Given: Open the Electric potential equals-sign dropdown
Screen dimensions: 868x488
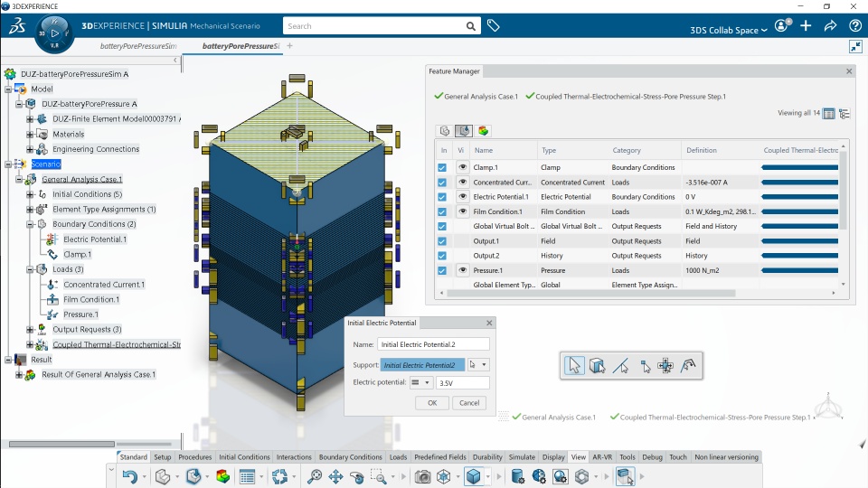Looking at the screenshot, I should coord(420,382).
